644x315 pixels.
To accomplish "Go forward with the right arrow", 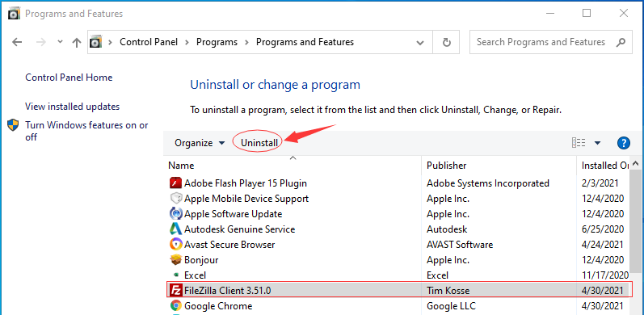I will pyautogui.click(x=41, y=42).
